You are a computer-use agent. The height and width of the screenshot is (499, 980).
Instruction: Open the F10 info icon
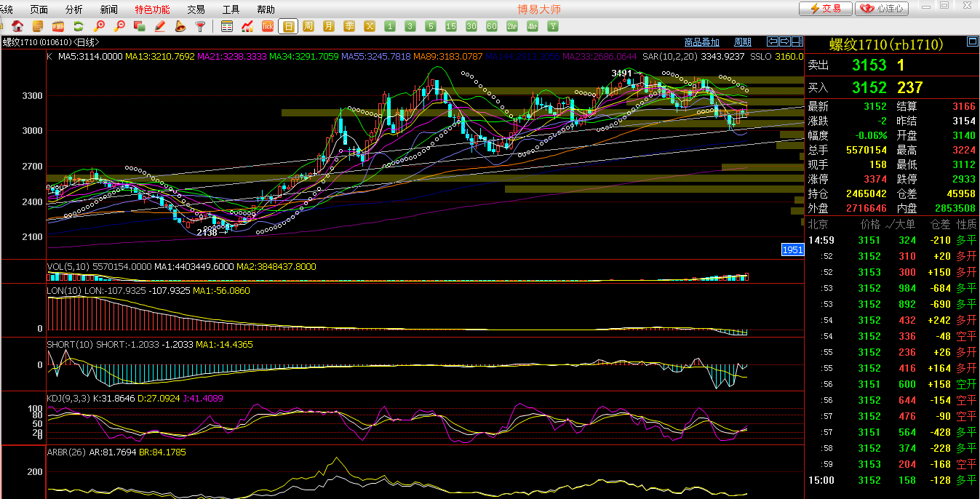click(x=58, y=26)
